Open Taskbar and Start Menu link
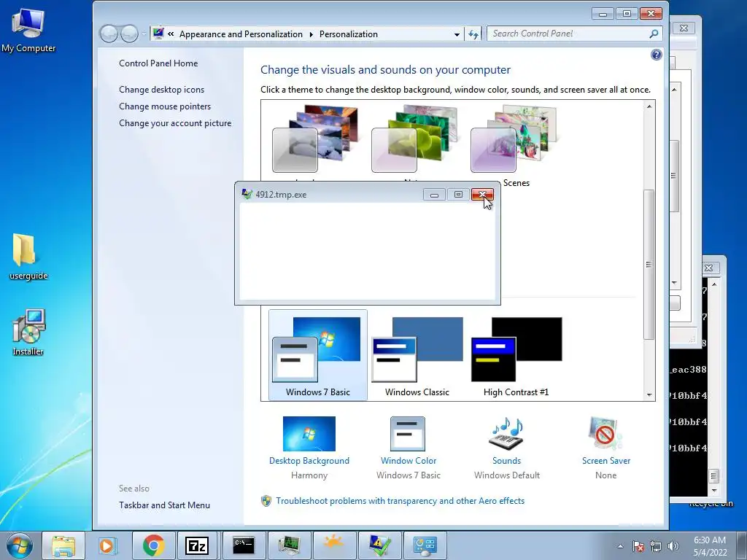The width and height of the screenshot is (747, 560). click(164, 505)
